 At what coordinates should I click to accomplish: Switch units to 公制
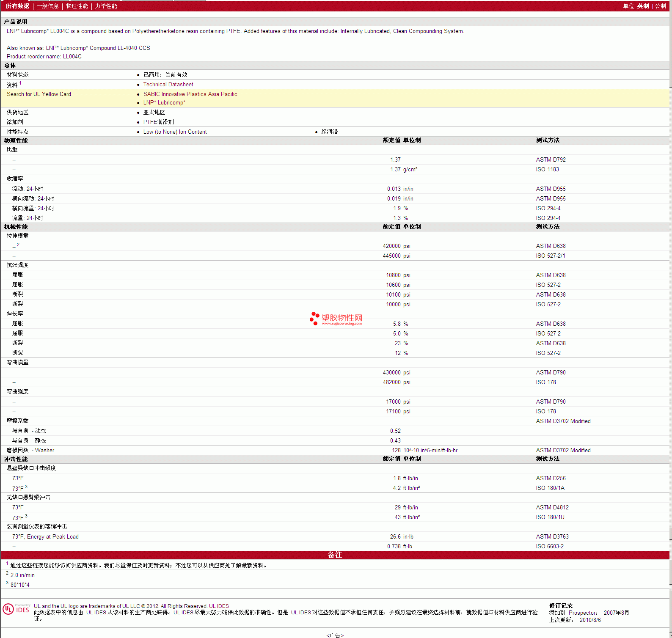[x=660, y=6]
